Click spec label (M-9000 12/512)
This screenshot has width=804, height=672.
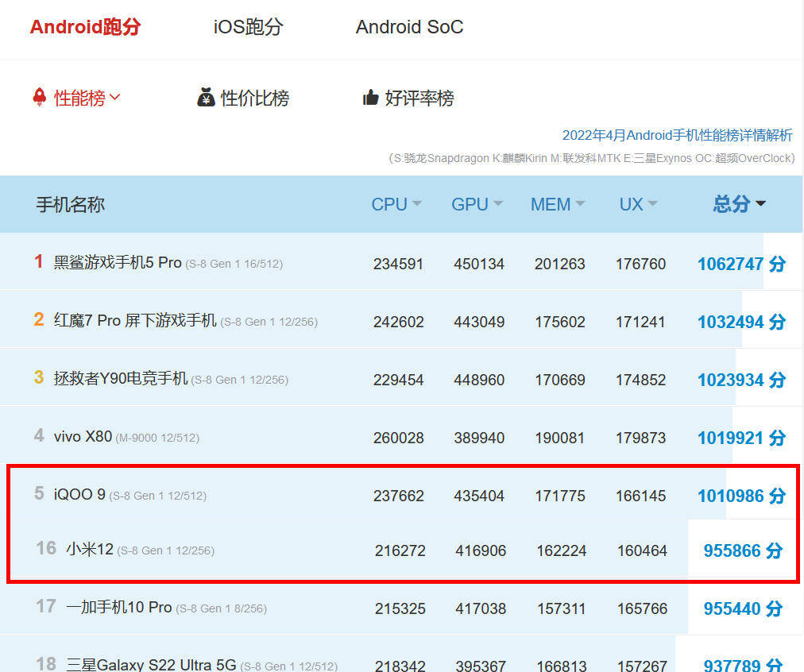[157, 438]
